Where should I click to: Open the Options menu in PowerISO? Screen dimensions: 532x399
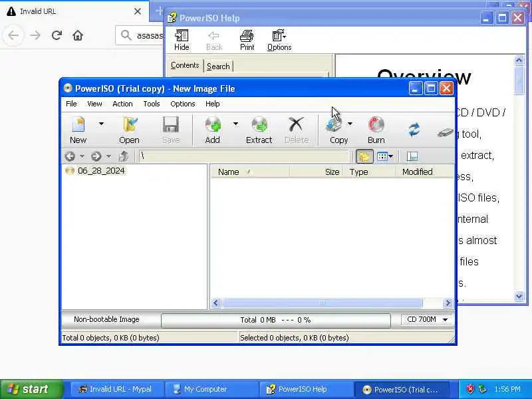(182, 104)
